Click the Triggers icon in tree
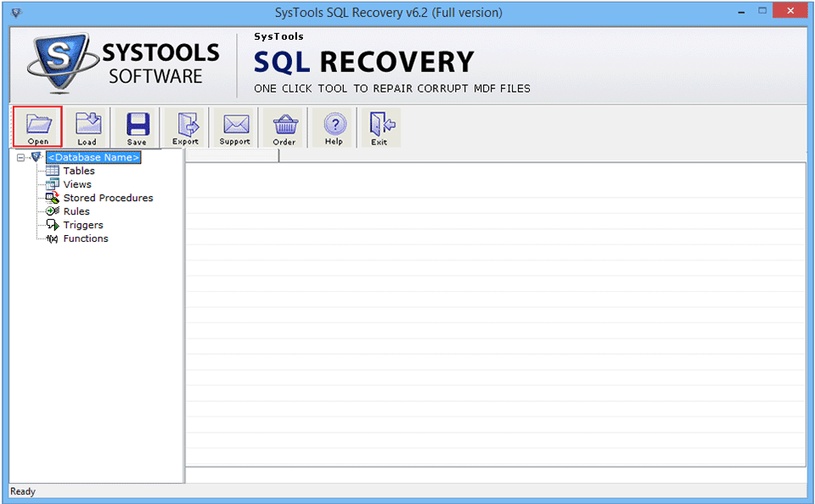This screenshot has height=504, width=815. tap(53, 225)
